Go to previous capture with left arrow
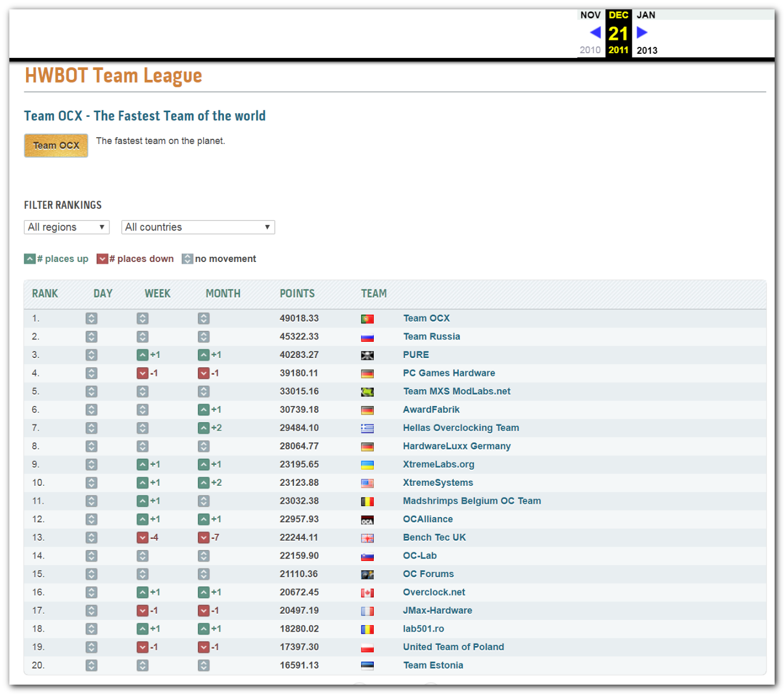Viewport: 784px width, 694px height. 595,32
